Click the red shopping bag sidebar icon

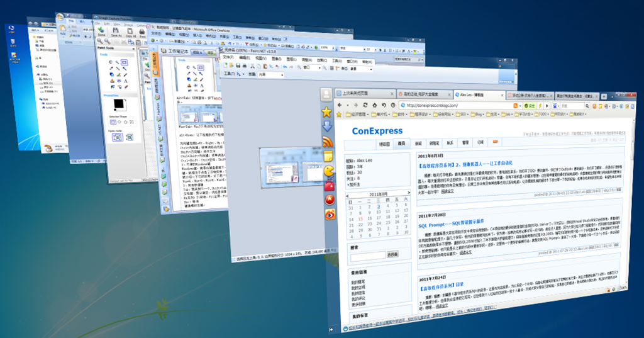pyautogui.click(x=330, y=186)
